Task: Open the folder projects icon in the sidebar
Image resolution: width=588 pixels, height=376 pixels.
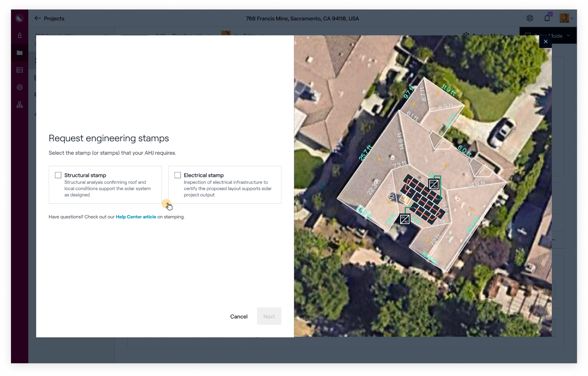Action: (19, 53)
